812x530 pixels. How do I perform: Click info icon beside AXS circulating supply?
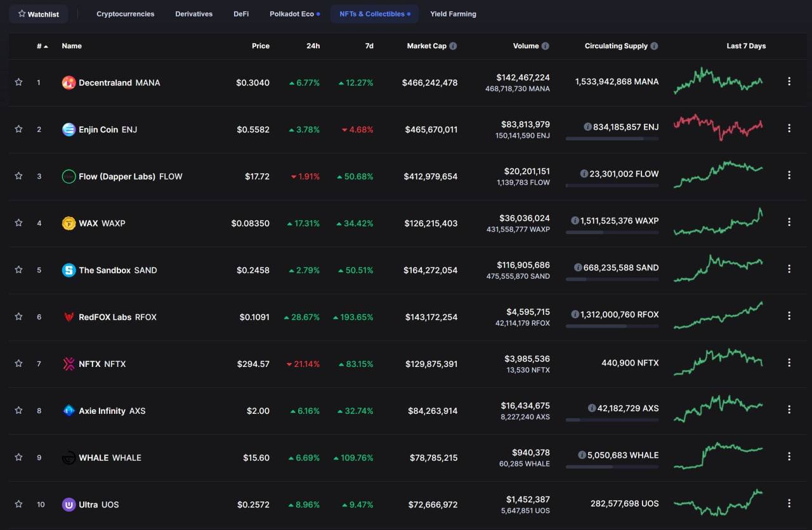point(592,408)
